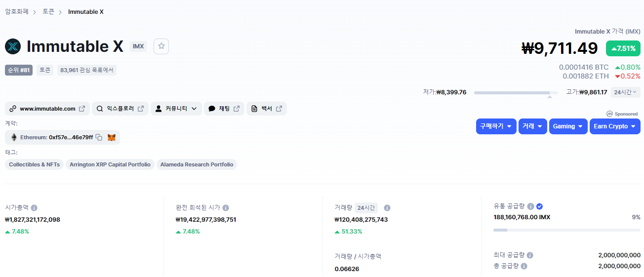The width and height of the screenshot is (644, 277).
Task: Expand the Gaming dropdown button
Action: pyautogui.click(x=568, y=126)
